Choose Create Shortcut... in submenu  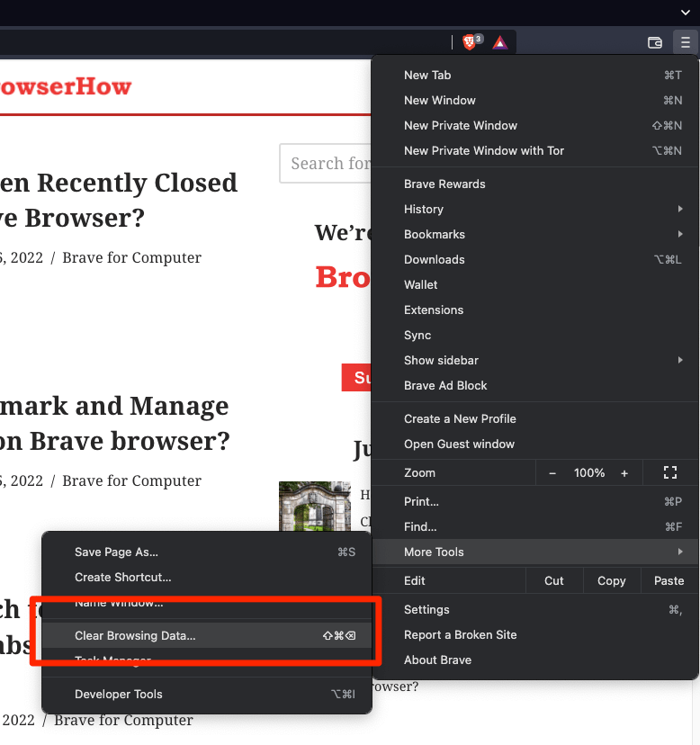click(207, 577)
